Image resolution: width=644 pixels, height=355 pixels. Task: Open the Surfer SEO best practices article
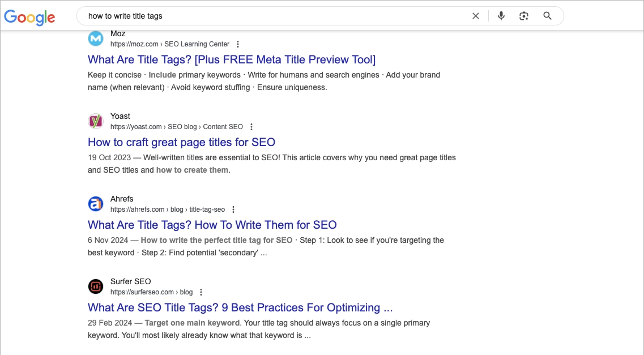click(241, 307)
